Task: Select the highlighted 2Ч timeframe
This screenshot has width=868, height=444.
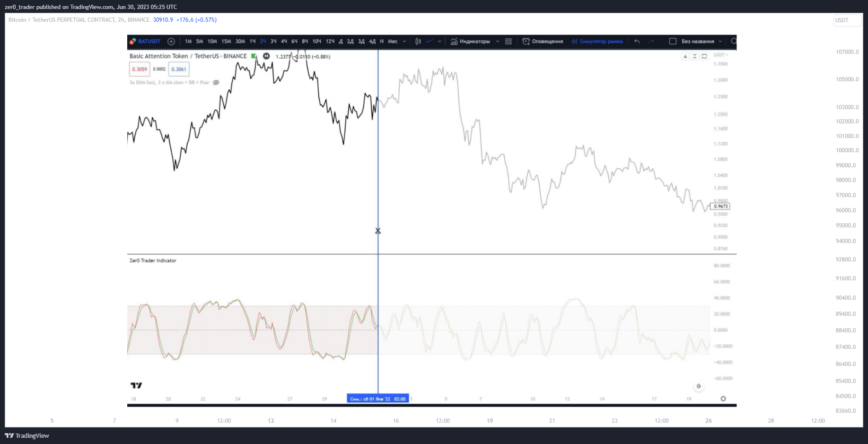Action: [x=263, y=42]
